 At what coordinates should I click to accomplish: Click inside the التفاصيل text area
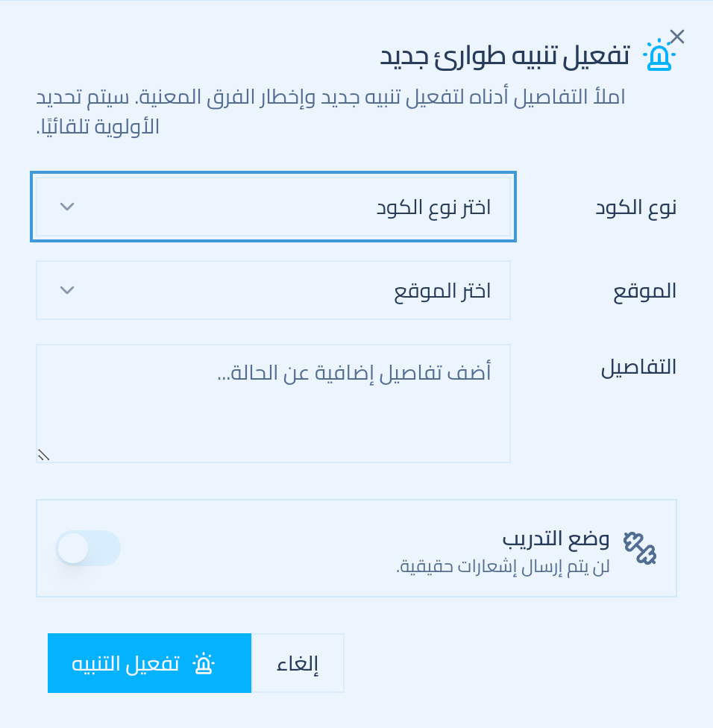[x=273, y=403]
